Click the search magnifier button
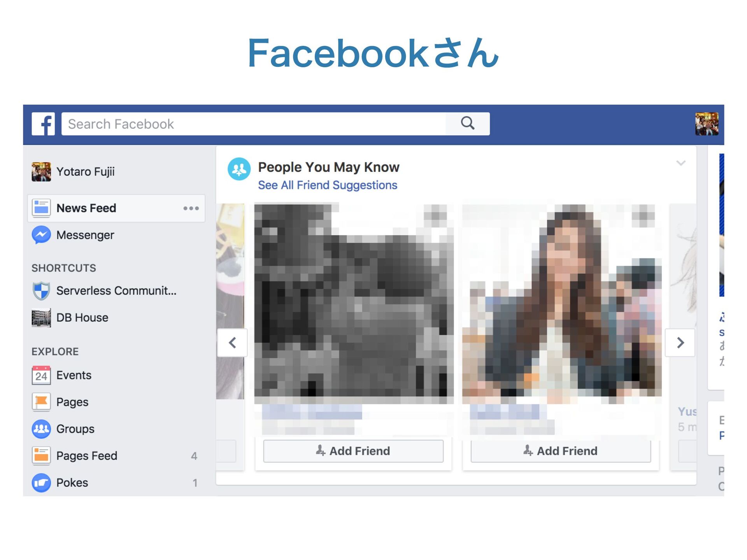 (x=468, y=124)
